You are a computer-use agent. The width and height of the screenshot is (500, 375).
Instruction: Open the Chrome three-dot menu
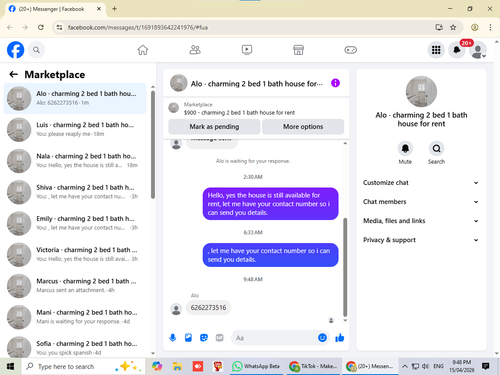click(x=490, y=27)
